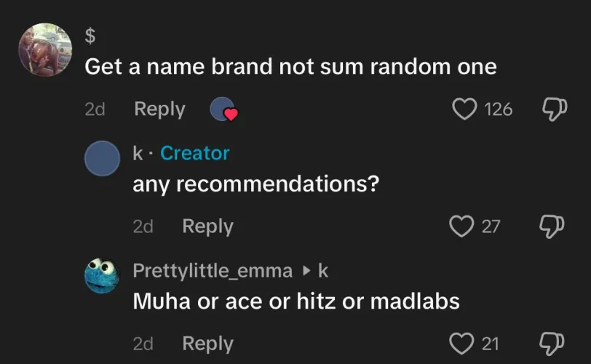Tap creator k's blank round avatar
Screen dimensions: 591x364
(103, 159)
